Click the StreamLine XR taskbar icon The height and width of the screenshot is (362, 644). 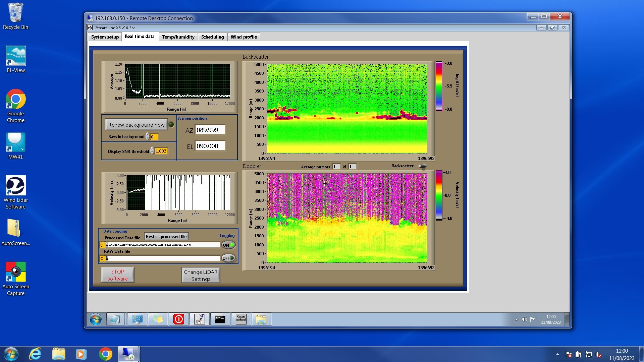[200, 319]
